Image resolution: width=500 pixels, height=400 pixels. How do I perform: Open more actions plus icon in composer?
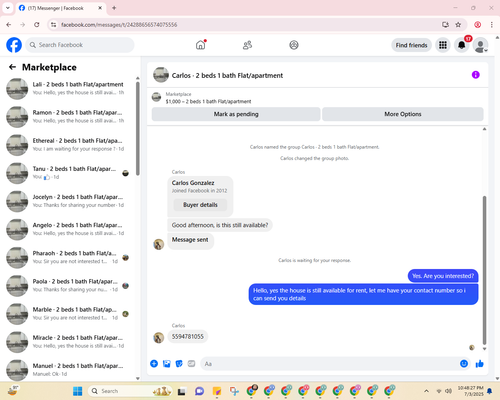point(154,364)
